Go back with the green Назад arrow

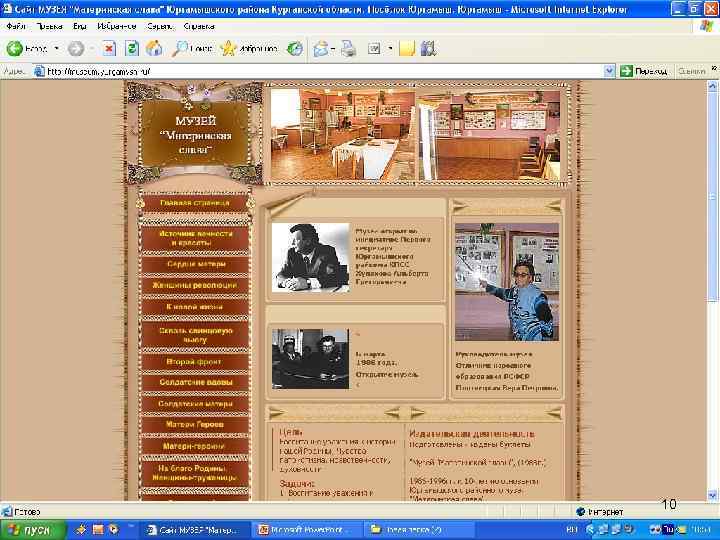tap(27, 48)
